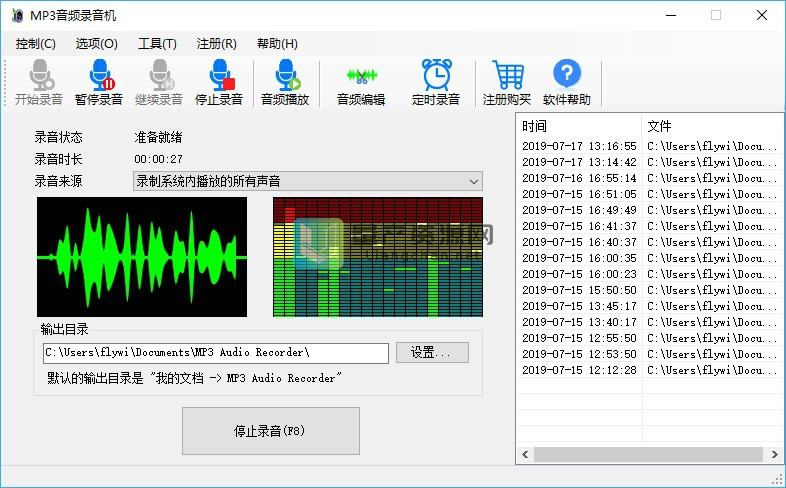786x488 pixels.
Task: Click the 设置... output directory button
Action: click(x=432, y=353)
